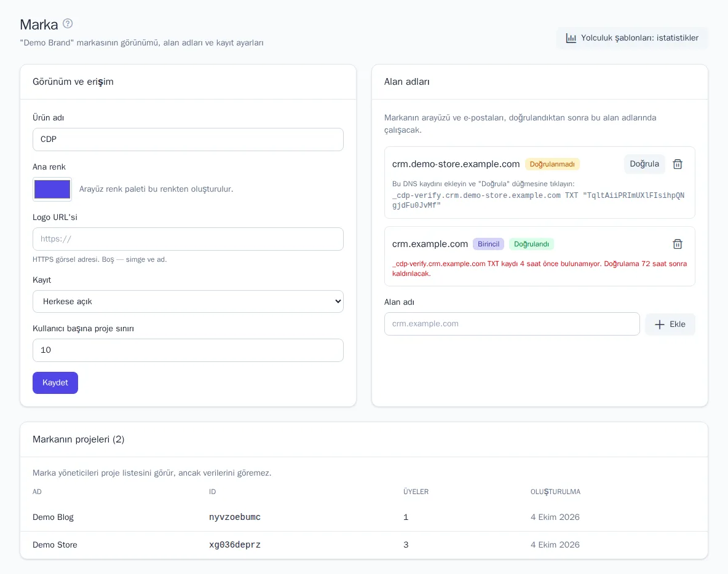This screenshot has width=728, height=574.
Task: Open the Ana renk color picker
Action: pos(52,189)
